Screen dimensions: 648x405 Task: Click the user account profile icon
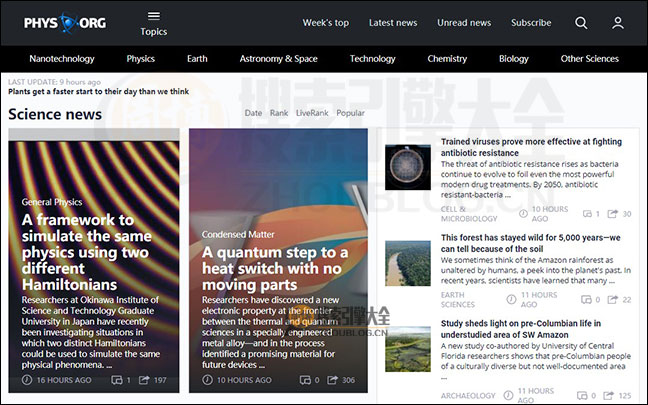coord(618,23)
